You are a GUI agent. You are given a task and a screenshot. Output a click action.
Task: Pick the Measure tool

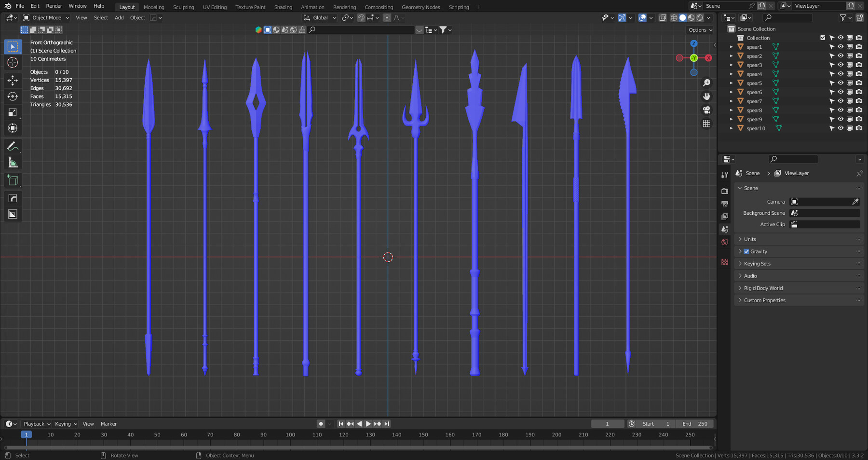[13, 163]
